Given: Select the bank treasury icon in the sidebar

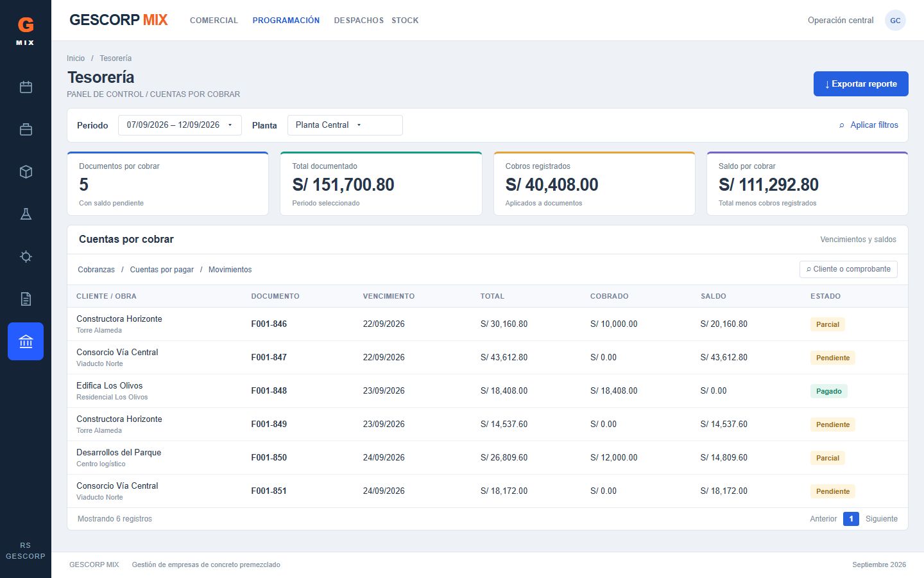Looking at the screenshot, I should point(26,342).
